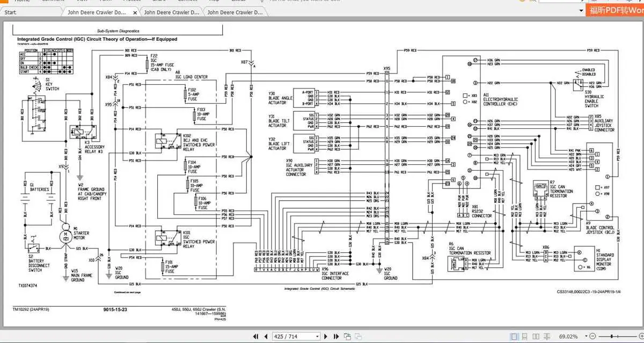Switch to continuous page view
Screen dimensions: 644x343
(524, 337)
